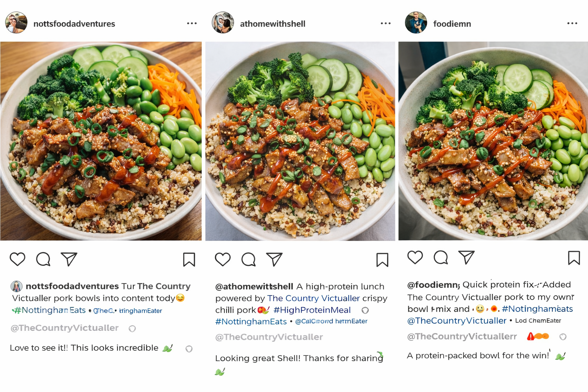This screenshot has width=588, height=392.
Task: Open @TheCountryVictualler link in foodiemn caption
Action: click(x=457, y=321)
